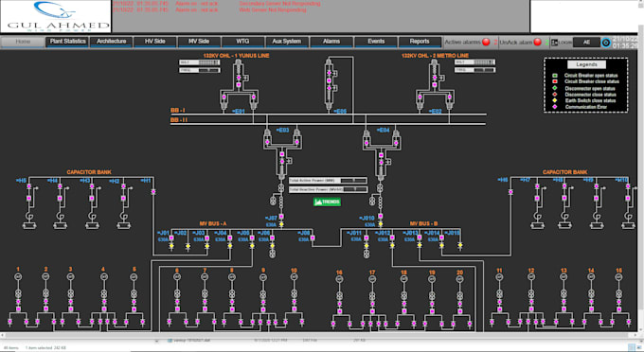This screenshot has height=352, width=644.
Task: Select wind turbine generator 14 symbol
Action: (x=591, y=277)
